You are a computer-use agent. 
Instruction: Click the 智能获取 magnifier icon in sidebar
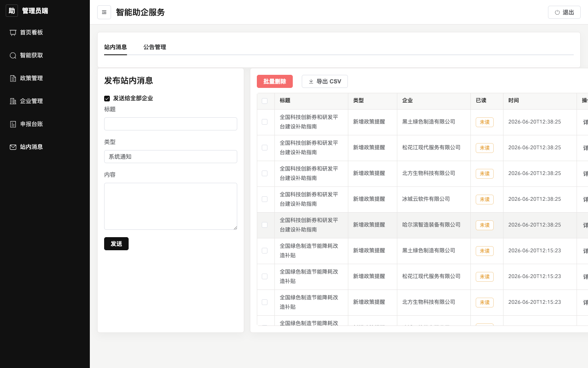click(x=13, y=56)
